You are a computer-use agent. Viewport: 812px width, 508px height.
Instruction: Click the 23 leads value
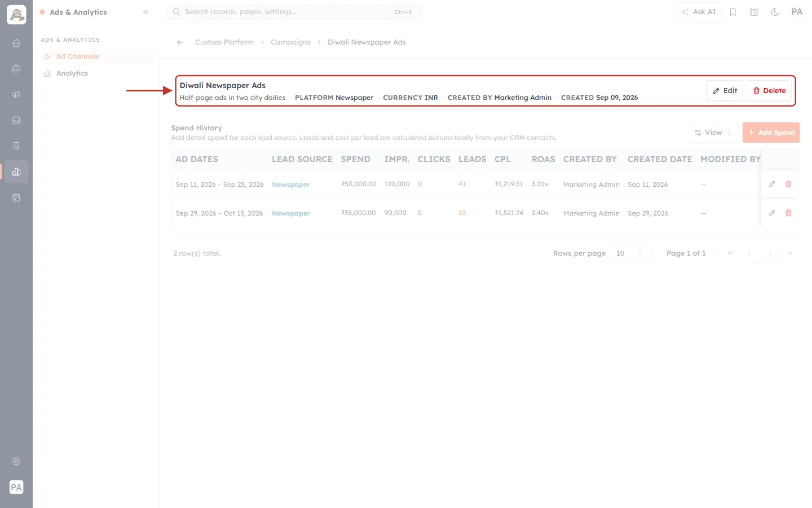[462, 213]
